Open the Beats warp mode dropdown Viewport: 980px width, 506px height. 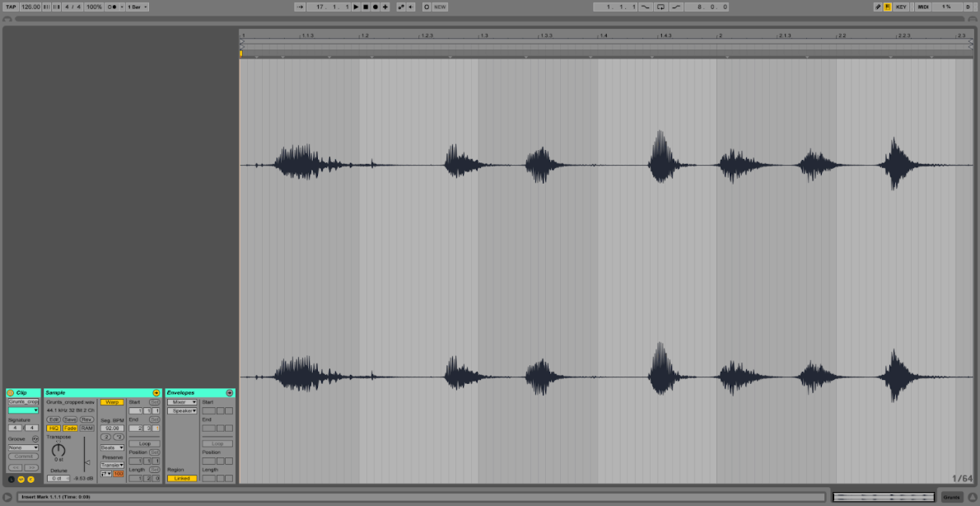coord(111,447)
